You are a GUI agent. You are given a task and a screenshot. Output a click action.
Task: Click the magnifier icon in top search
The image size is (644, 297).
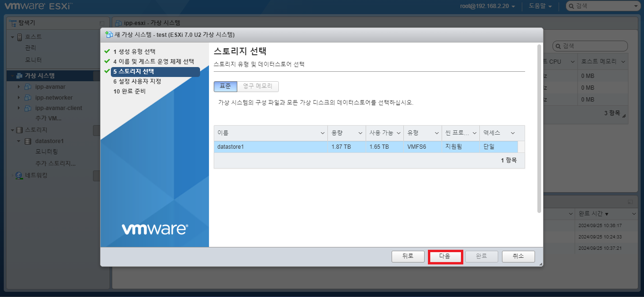point(571,6)
